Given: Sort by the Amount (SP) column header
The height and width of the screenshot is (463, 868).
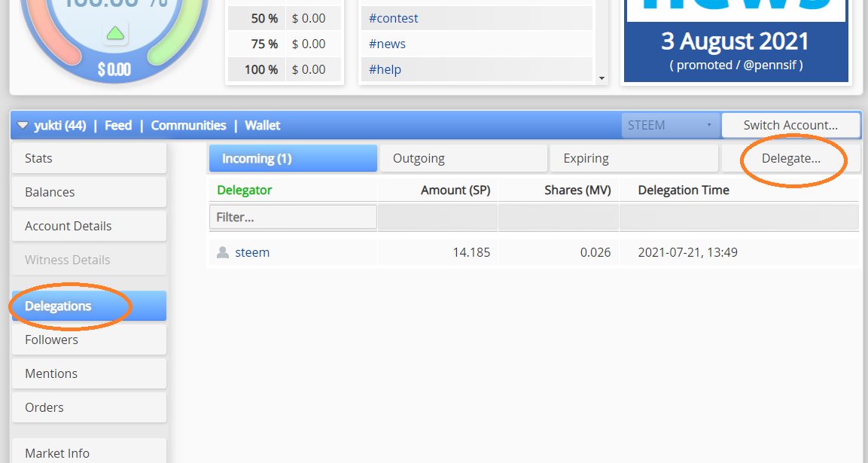Looking at the screenshot, I should pos(455,190).
